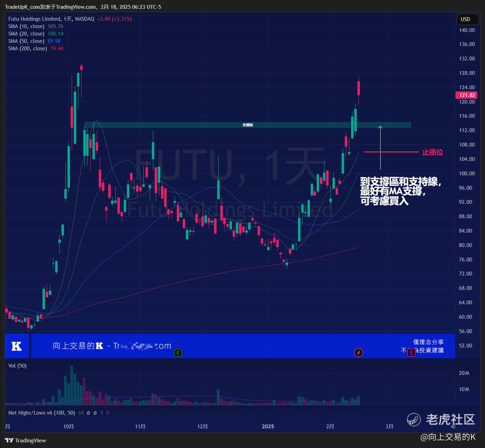Click the 100.00 price axis label
Image resolution: width=485 pixels, height=448 pixels.
point(467,174)
